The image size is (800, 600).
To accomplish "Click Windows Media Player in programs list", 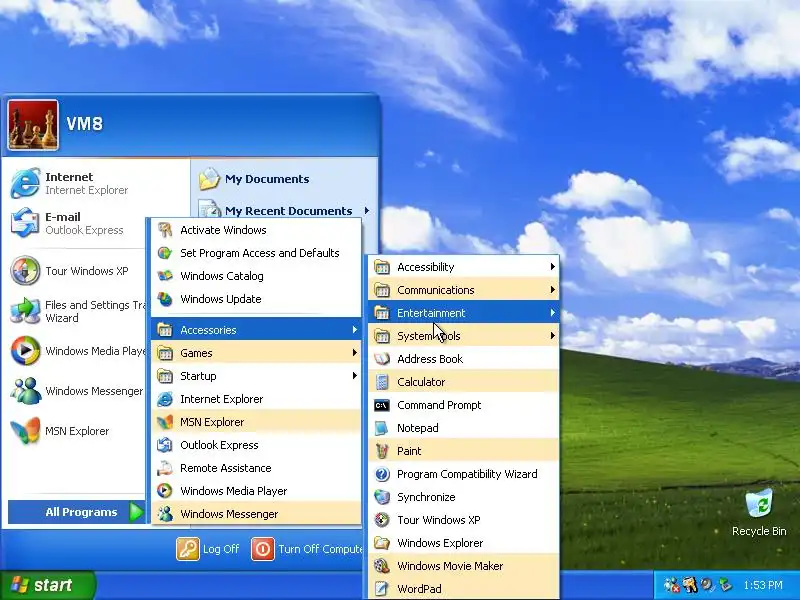I will pos(256,491).
